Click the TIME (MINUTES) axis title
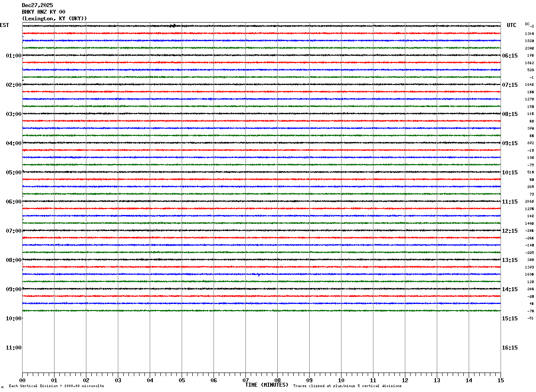The image size is (536, 392). (267, 385)
